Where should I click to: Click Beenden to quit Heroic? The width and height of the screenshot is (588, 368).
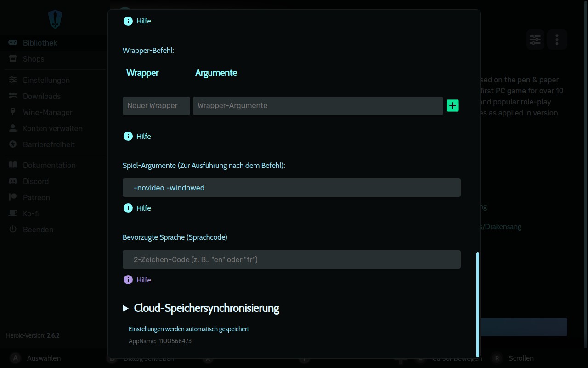pos(38,230)
